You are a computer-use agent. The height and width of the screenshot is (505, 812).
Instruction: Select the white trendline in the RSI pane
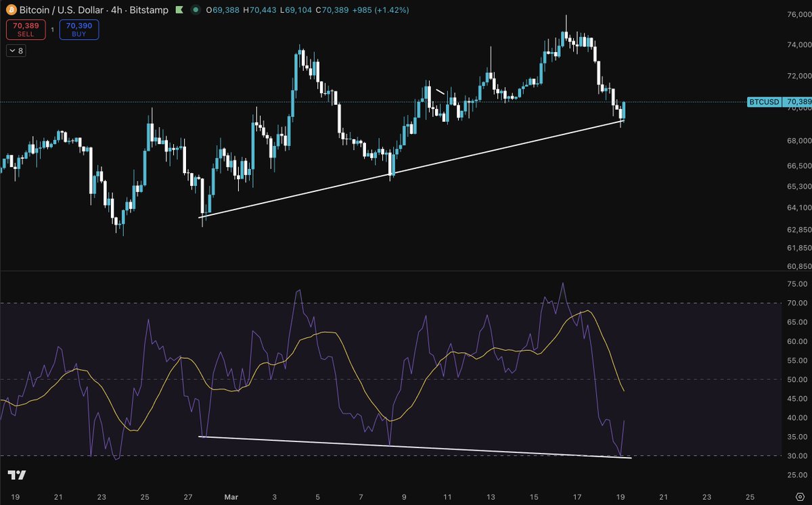(x=414, y=447)
